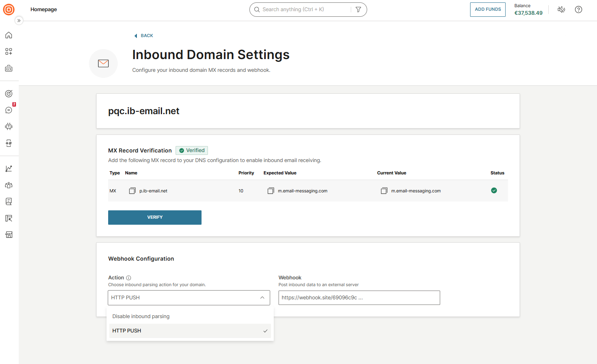Open the apps grid icon in sidebar
Image resolution: width=597 pixels, height=364 pixels.
click(x=9, y=51)
